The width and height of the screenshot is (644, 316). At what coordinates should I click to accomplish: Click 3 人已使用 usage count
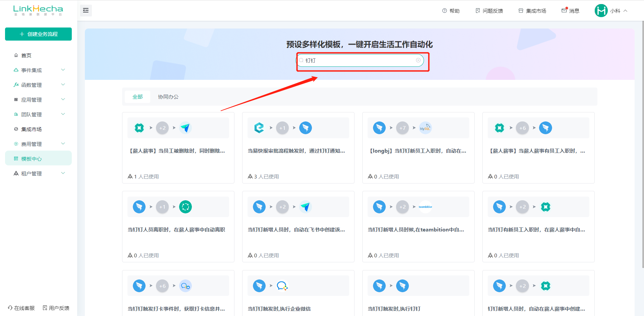[x=263, y=176]
